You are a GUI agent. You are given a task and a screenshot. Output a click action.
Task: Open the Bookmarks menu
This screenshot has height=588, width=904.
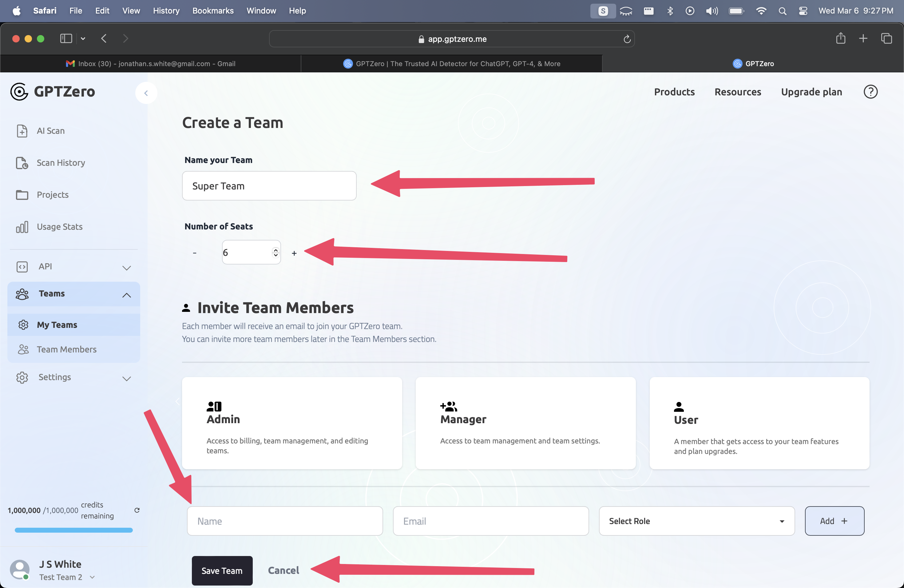click(x=213, y=11)
